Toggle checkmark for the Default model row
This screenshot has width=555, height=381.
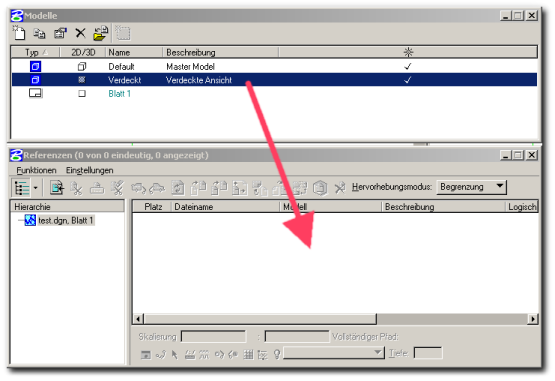(408, 66)
